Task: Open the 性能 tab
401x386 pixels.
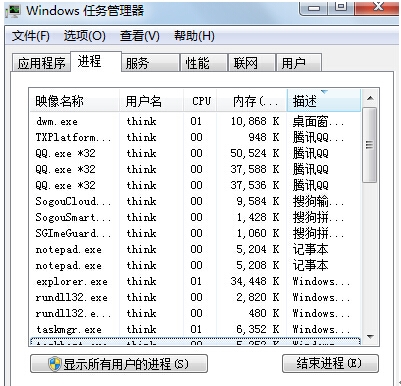Action: [x=204, y=63]
